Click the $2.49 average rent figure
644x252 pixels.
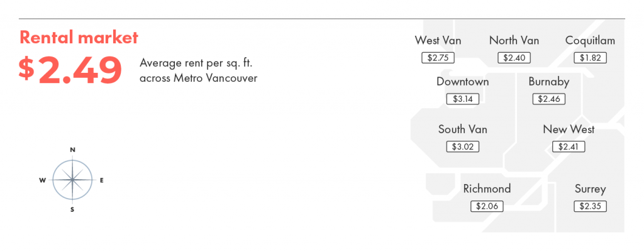pos(70,70)
